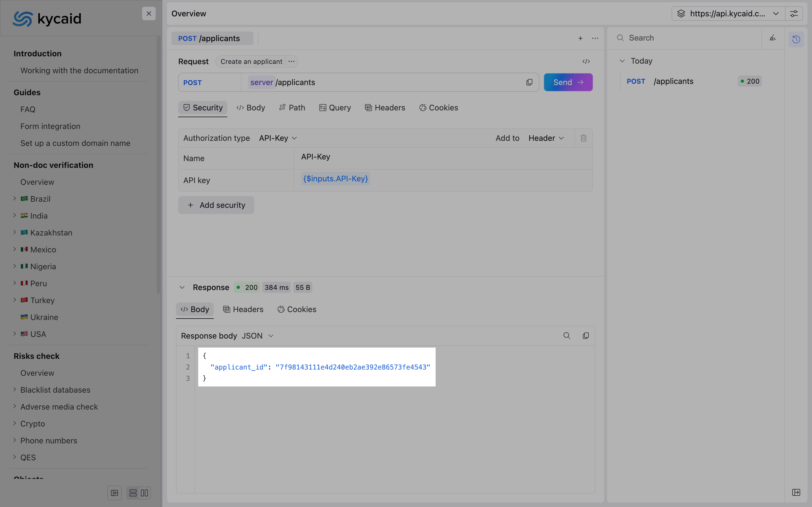Copy the request URL with copy icon
The width and height of the screenshot is (812, 507).
529,82
